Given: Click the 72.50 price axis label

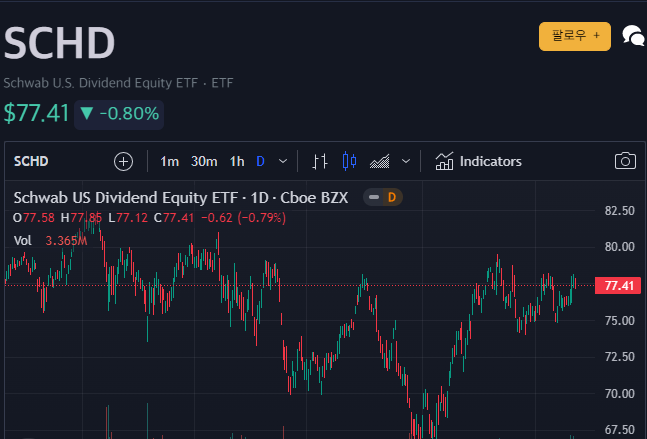Looking at the screenshot, I should (x=619, y=356).
